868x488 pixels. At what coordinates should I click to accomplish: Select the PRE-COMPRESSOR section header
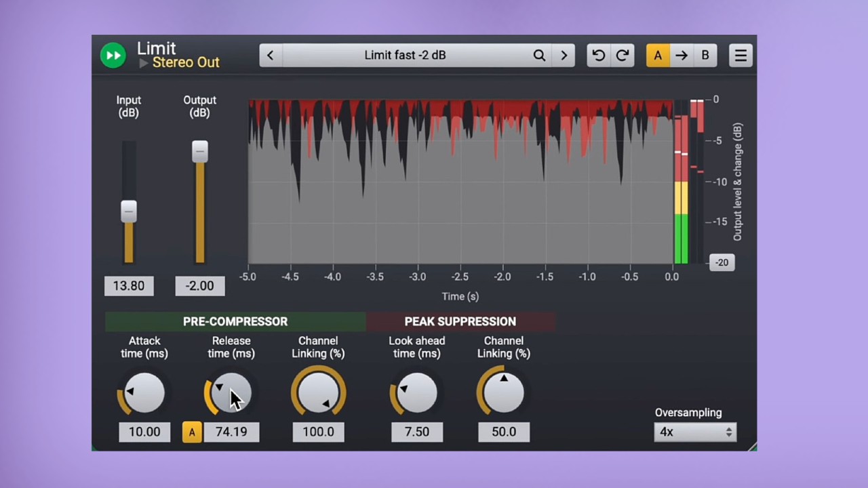click(235, 321)
